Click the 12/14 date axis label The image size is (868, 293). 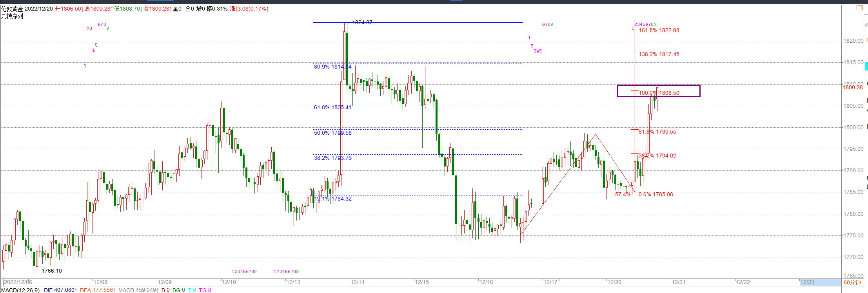357,282
